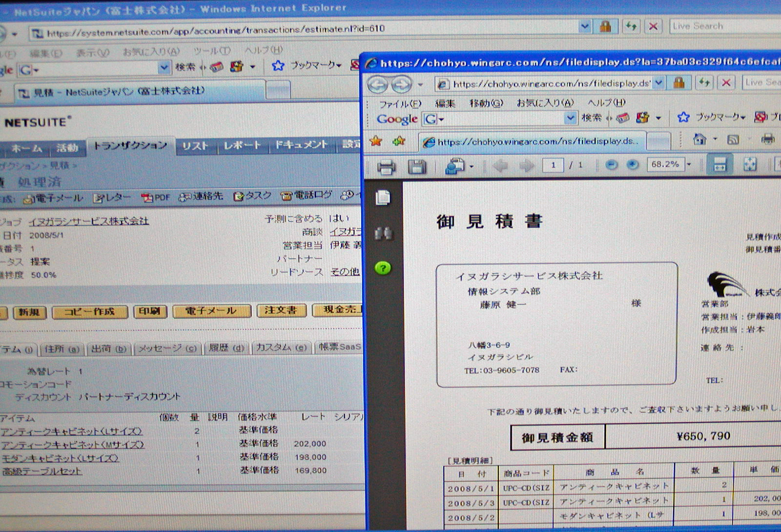Screen dimensions: 781x532
Task: Click refresh icon in NetSuite browser window
Action: pos(631,26)
